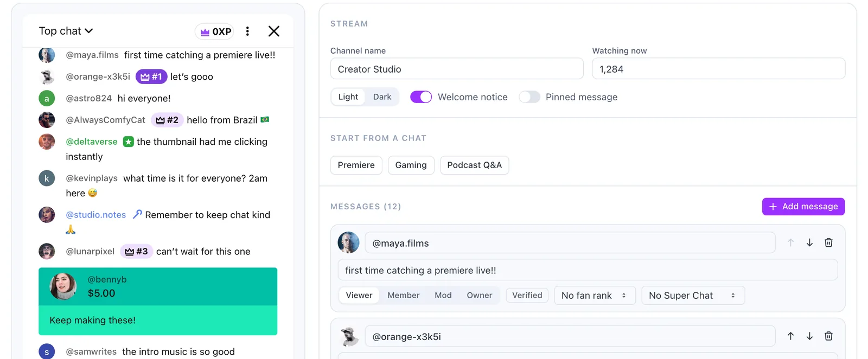This screenshot has height=359, width=868.
Task: Click the green 'a' avatar of @astro824
Action: pos(47,98)
